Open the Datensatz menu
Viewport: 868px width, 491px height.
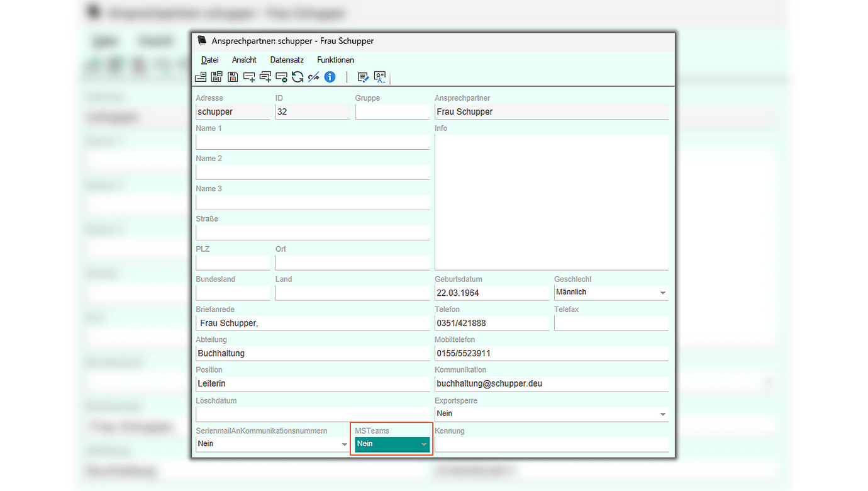[287, 60]
